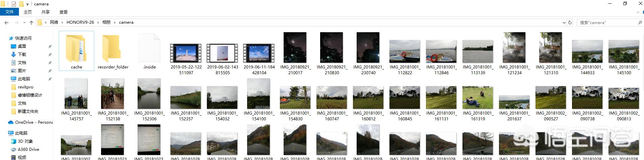
Task: Refresh the camera folder view
Action: (x=570, y=22)
